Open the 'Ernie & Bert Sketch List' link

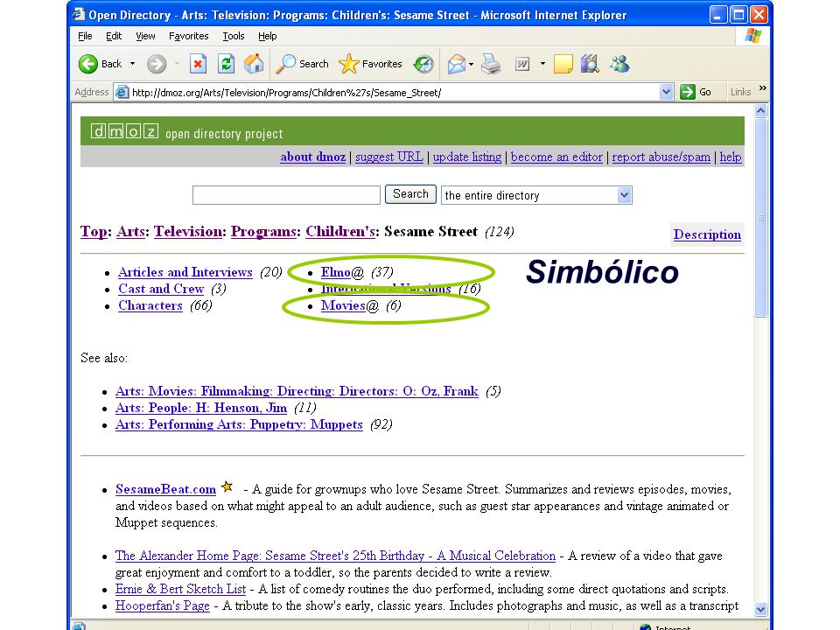(x=180, y=589)
